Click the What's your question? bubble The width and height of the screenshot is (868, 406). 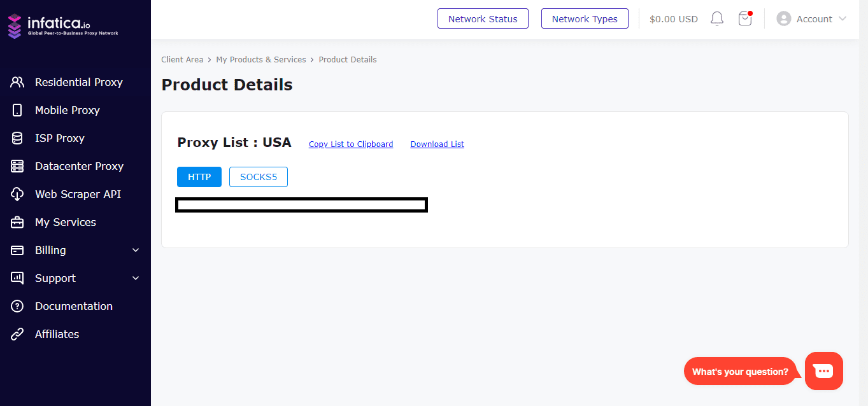pyautogui.click(x=741, y=372)
